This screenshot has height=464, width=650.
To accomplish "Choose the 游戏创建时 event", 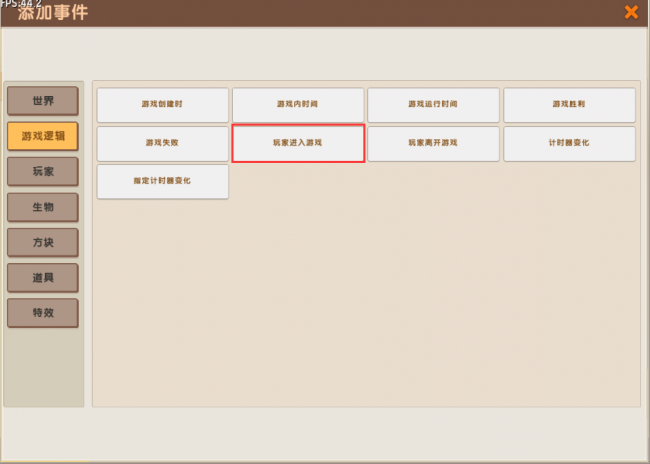I will (x=162, y=104).
